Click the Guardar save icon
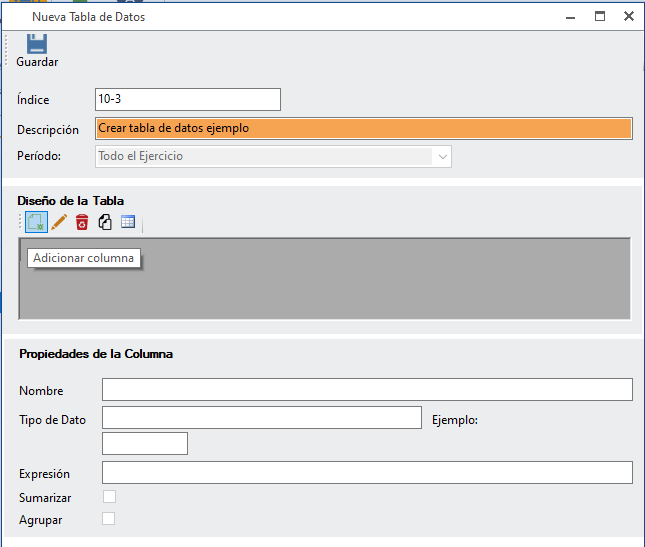 point(37,44)
